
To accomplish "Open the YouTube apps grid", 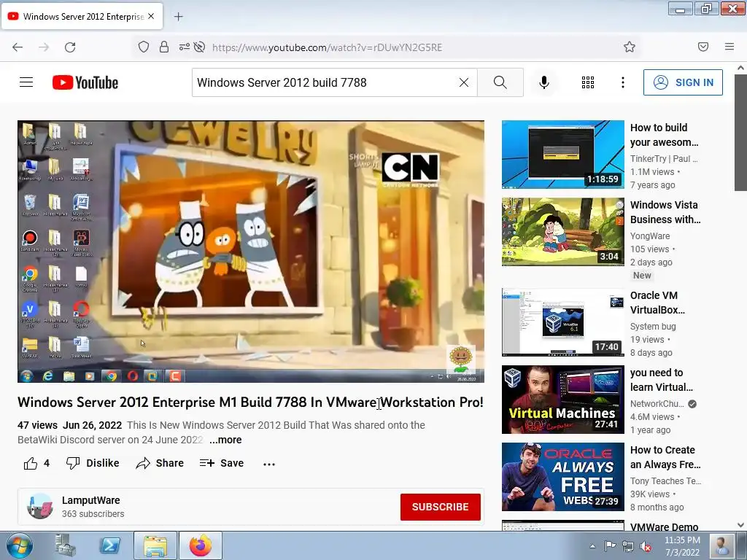I will [588, 82].
